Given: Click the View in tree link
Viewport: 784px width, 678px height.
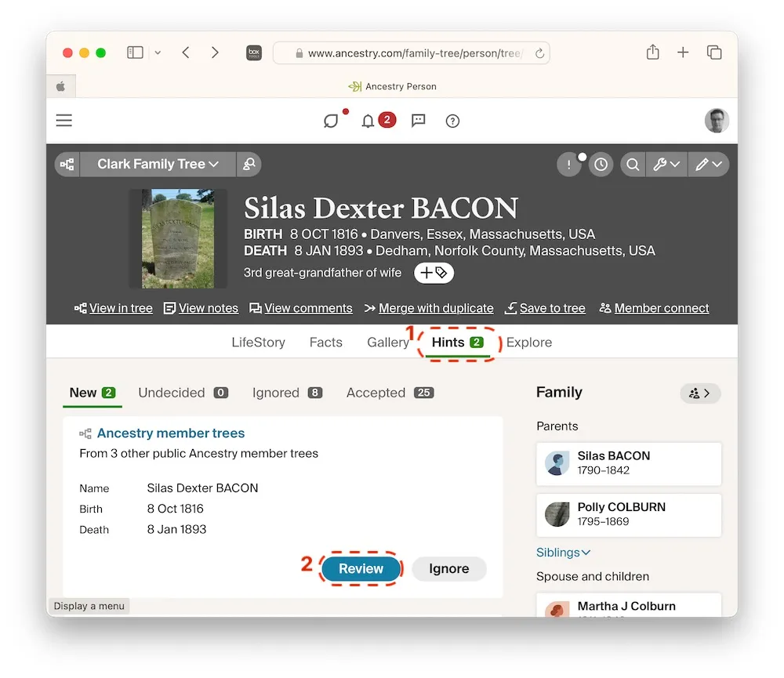Looking at the screenshot, I should pyautogui.click(x=114, y=308).
